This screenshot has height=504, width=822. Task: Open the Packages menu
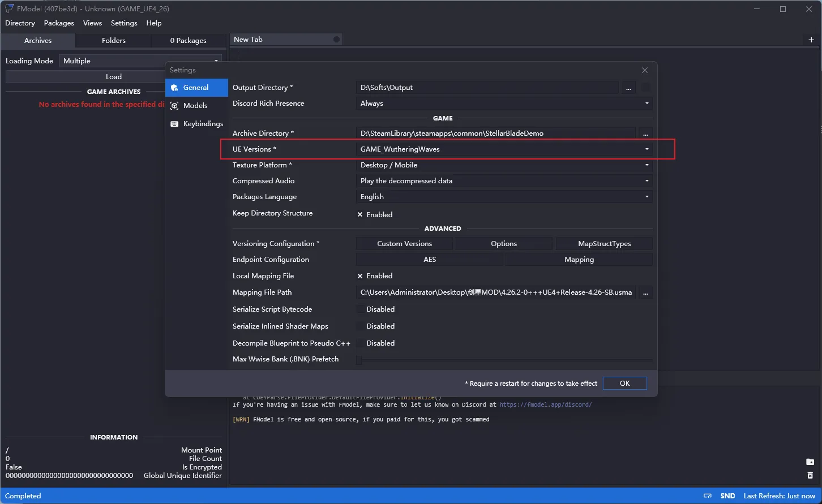coord(59,23)
